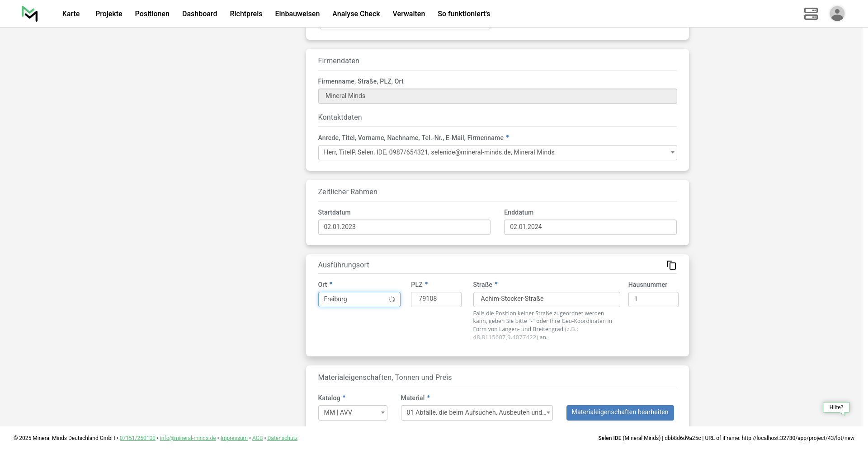
Task: Click into the Enddatum field
Action: (590, 227)
